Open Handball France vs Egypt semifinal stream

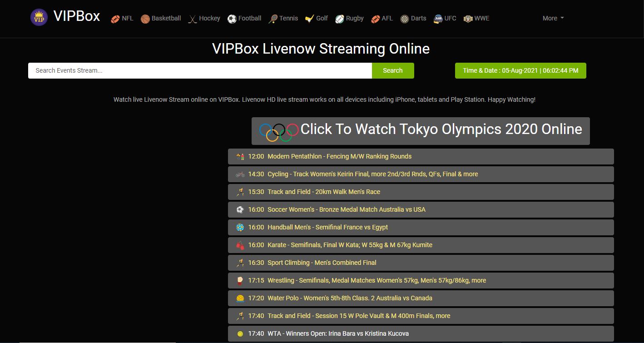421,227
